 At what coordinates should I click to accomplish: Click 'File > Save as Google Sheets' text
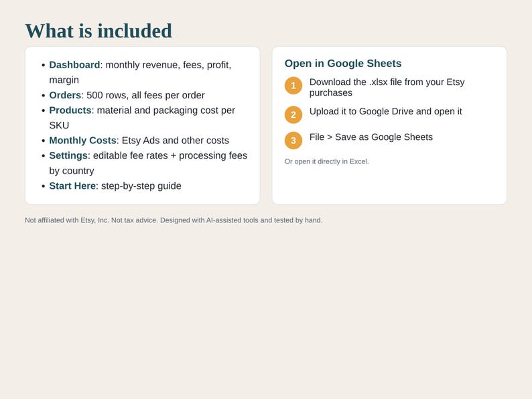pos(371,137)
